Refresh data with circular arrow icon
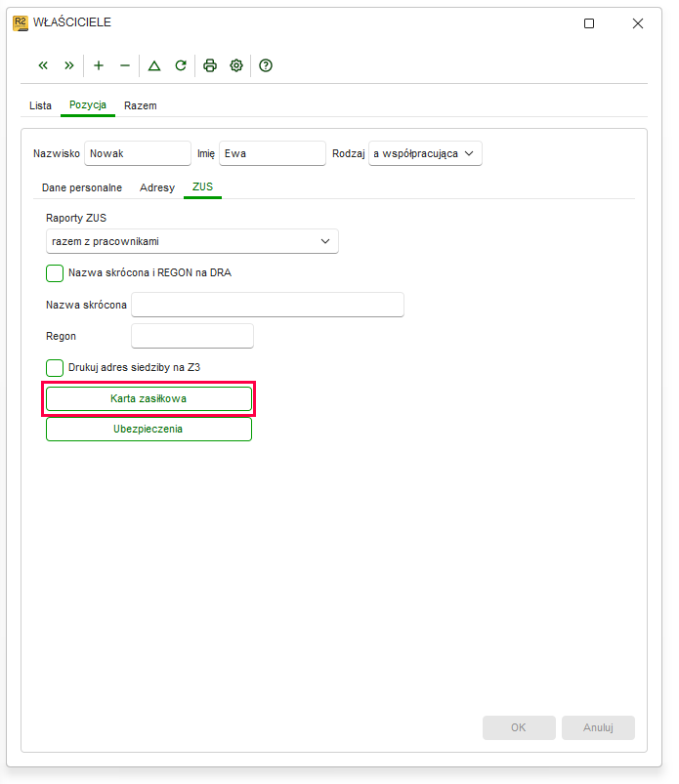679x784 pixels. point(181,65)
